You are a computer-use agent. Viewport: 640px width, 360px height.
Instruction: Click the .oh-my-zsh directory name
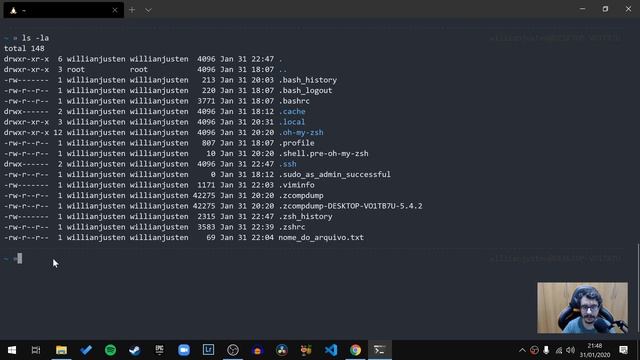(301, 132)
